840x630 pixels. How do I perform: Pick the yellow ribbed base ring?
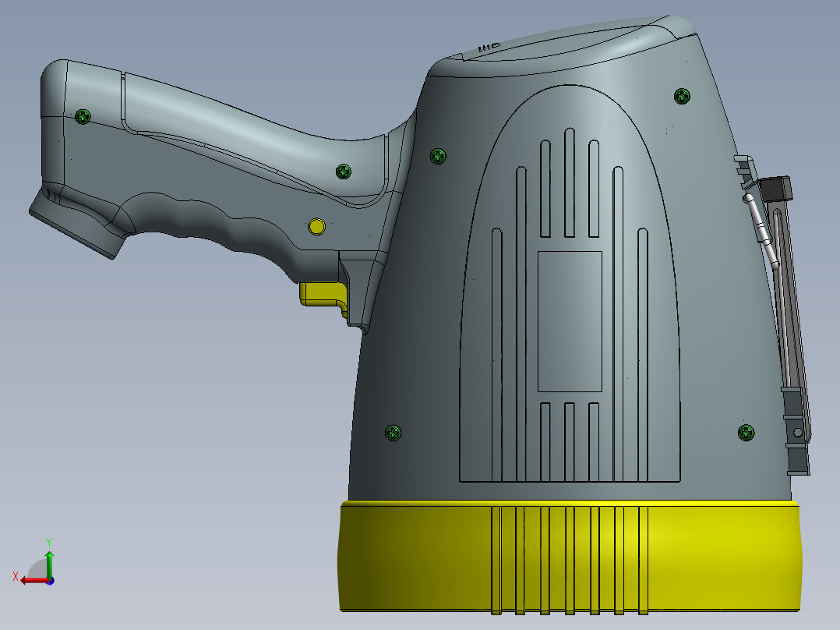570,557
